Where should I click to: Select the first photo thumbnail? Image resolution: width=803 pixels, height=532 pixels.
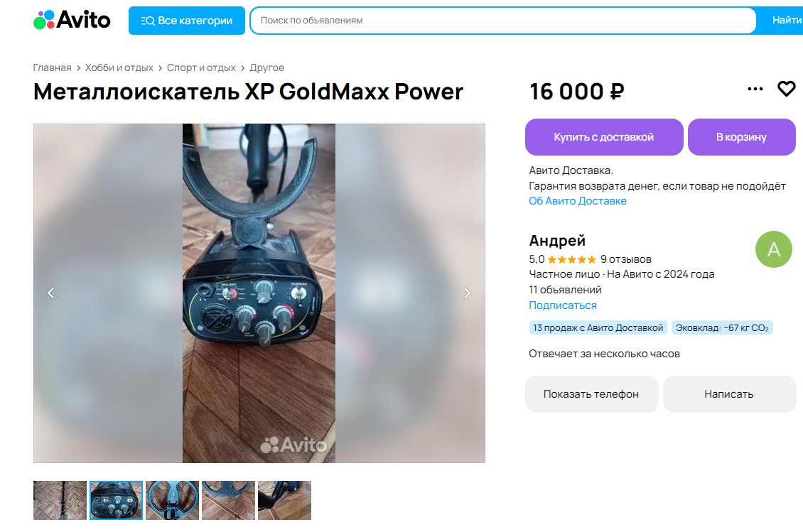(x=60, y=500)
